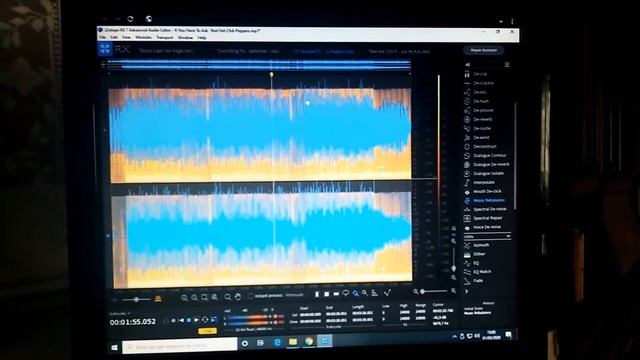640x360 pixels.
Task: Click the 00:01:55.052 timecode display
Action: [x=133, y=322]
